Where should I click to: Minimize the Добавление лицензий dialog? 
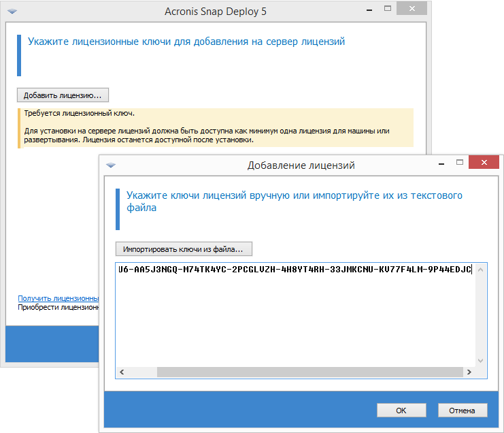441,164
